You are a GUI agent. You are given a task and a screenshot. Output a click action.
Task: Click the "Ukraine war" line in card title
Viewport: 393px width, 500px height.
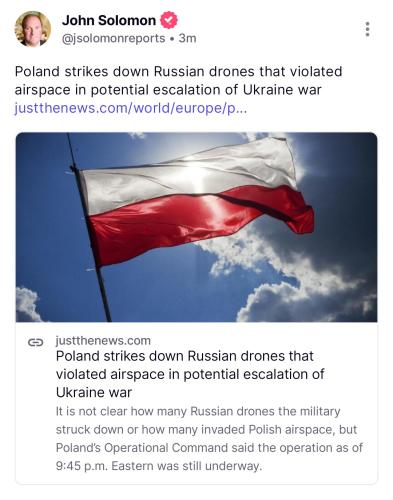click(94, 392)
